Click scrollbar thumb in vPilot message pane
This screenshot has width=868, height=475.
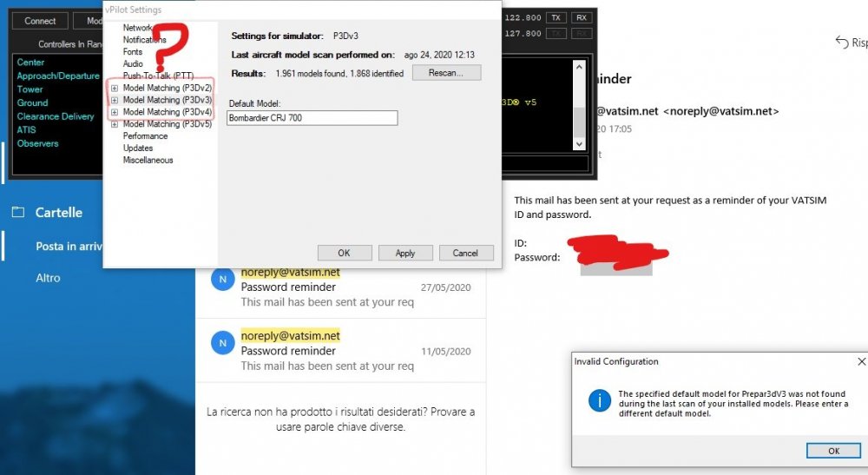point(579,122)
